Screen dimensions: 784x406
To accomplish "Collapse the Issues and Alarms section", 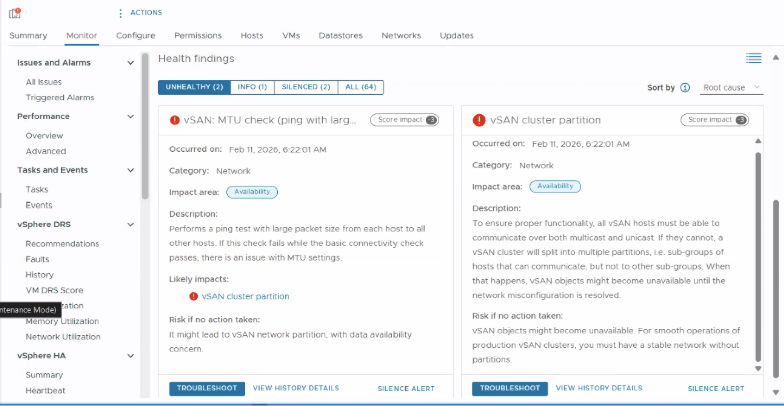I will [130, 63].
